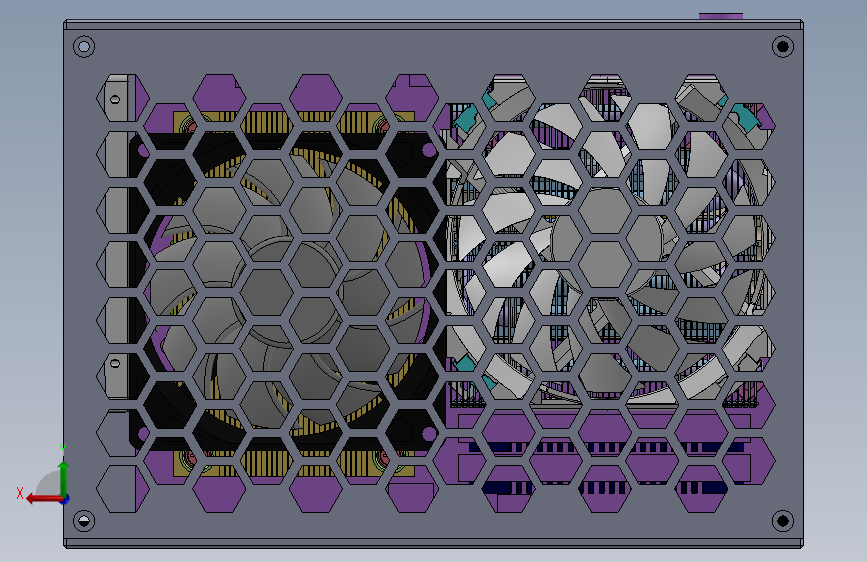The image size is (867, 562).
Task: Select the purple tab protruding above the top edge
Action: pyautogui.click(x=720, y=17)
